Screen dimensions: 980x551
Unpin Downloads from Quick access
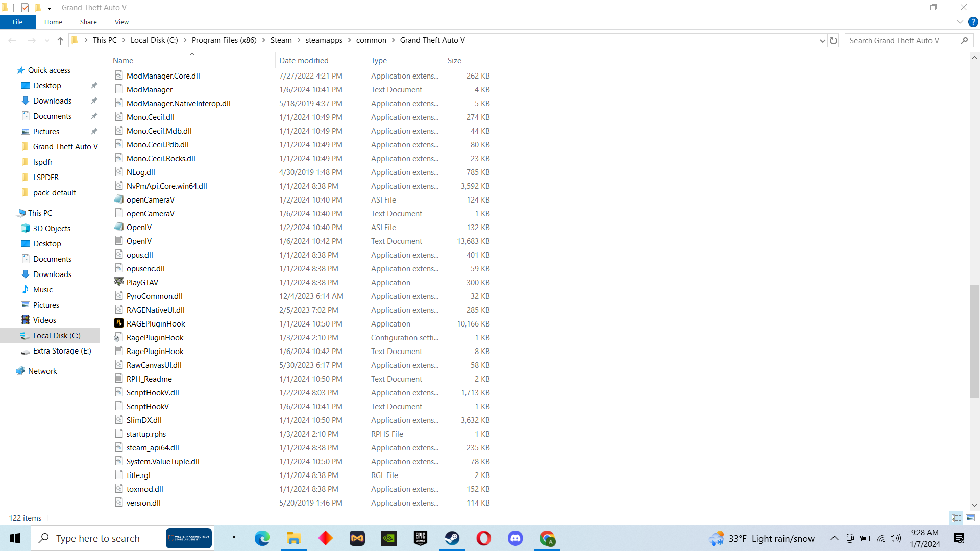(x=94, y=101)
